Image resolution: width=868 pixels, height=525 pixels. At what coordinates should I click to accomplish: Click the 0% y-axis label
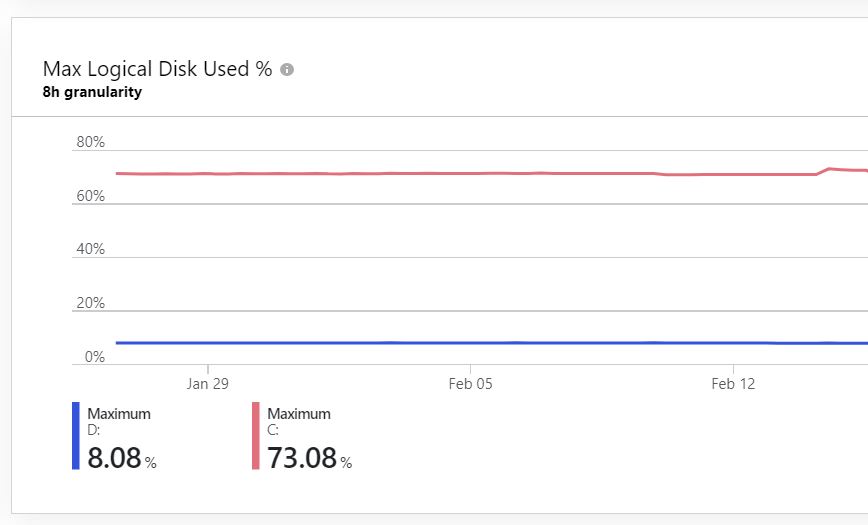(95, 357)
